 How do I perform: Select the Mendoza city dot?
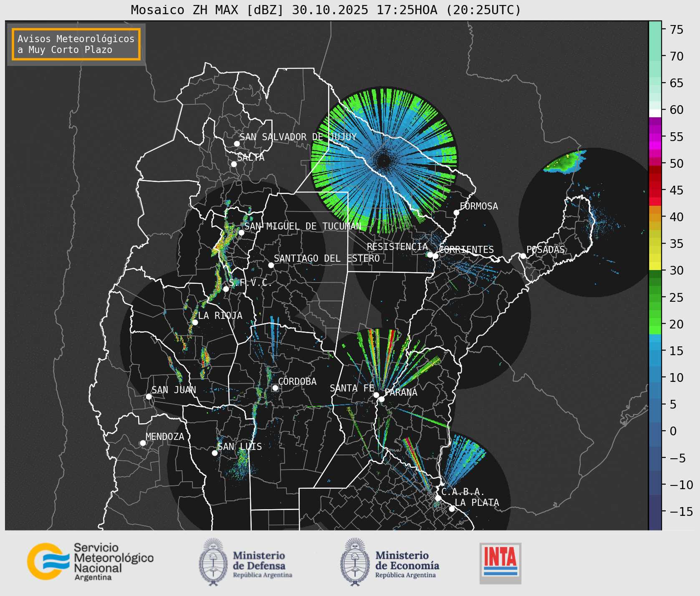click(x=143, y=443)
